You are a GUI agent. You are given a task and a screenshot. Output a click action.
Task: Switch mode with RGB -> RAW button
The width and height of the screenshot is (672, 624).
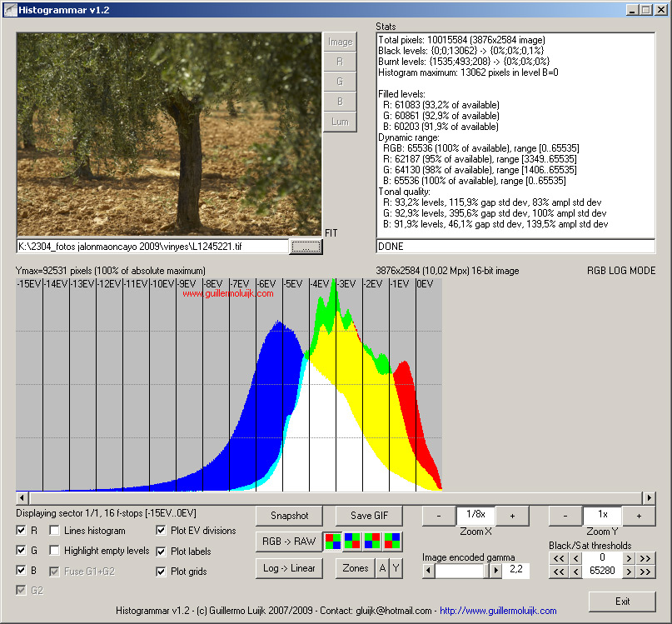[x=289, y=542]
